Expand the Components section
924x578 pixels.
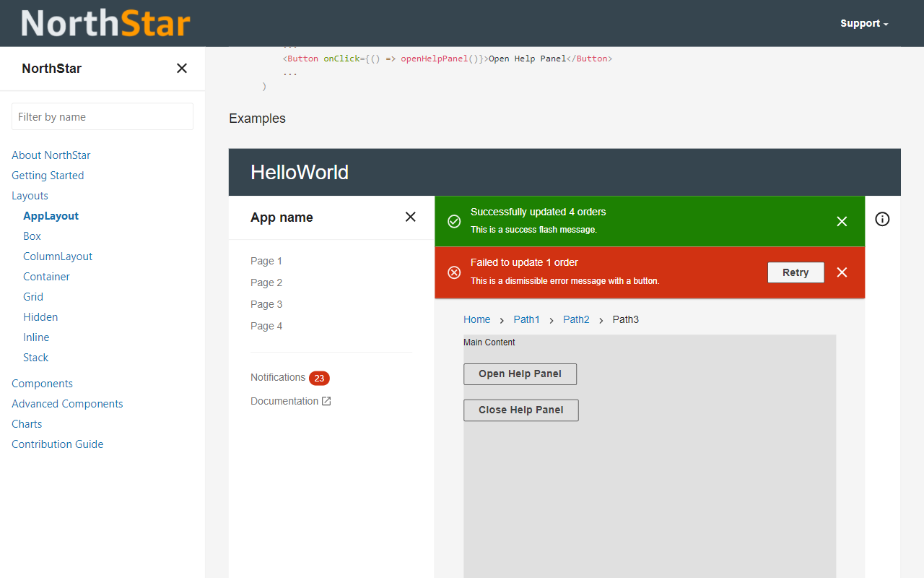click(42, 383)
